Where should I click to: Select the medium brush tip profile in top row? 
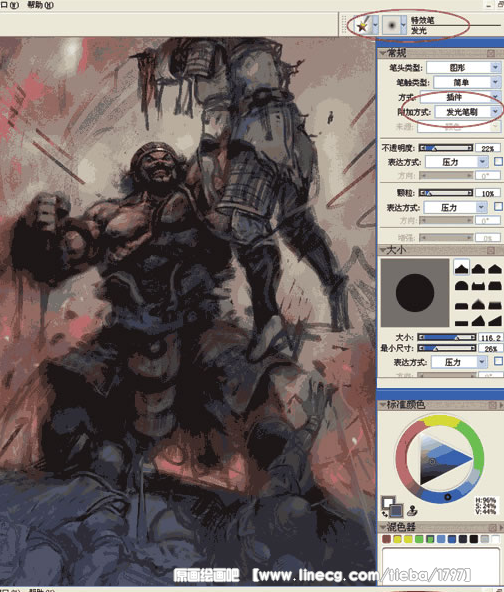478,268
